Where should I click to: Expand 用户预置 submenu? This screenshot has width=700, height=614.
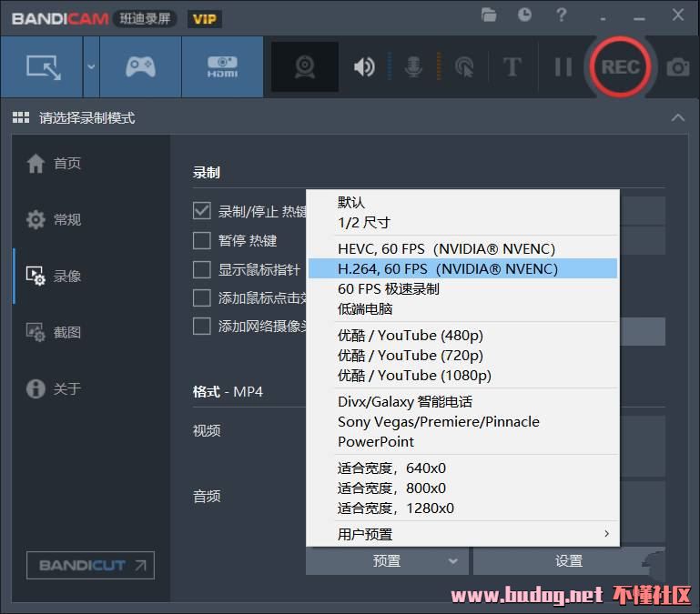pyautogui.click(x=462, y=534)
